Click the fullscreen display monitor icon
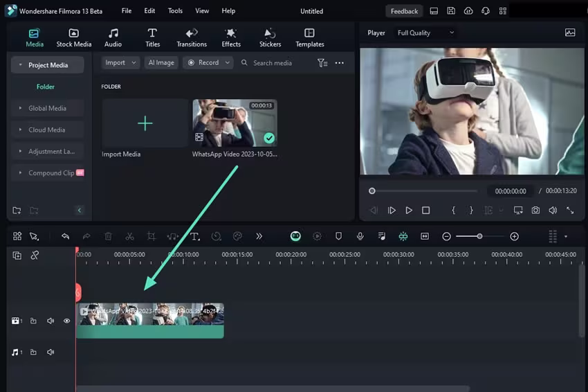The width and height of the screenshot is (588, 392). [518, 211]
